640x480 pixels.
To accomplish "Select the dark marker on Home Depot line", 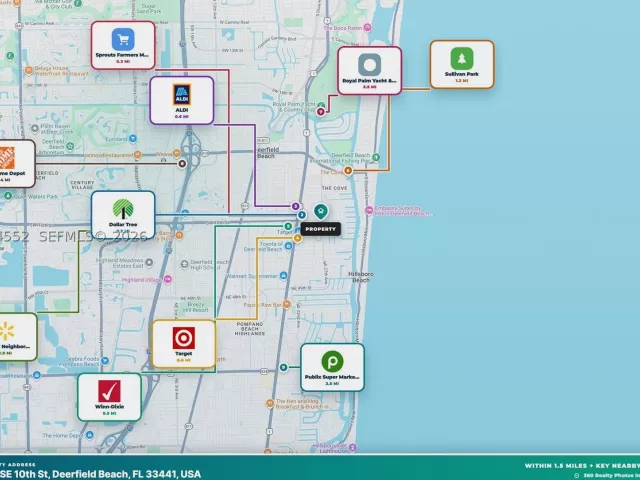I will (x=182, y=164).
